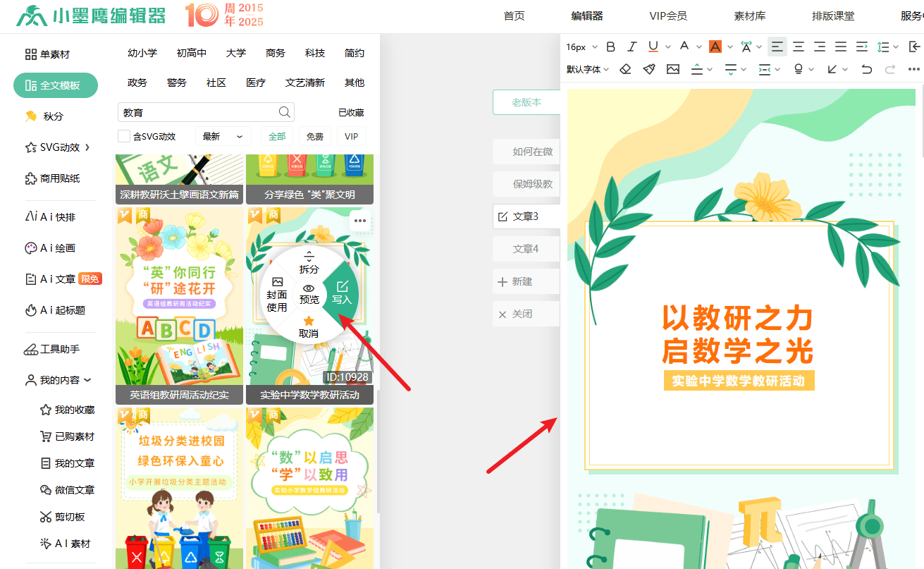Click the Underline icon
The image size is (924, 569).
point(653,47)
